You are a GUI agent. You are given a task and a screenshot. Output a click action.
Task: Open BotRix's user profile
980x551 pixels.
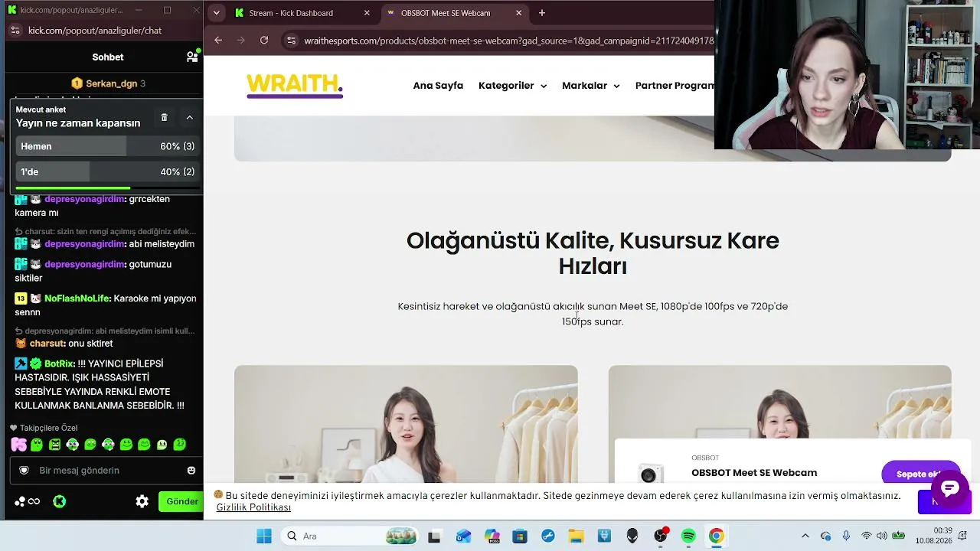point(59,364)
